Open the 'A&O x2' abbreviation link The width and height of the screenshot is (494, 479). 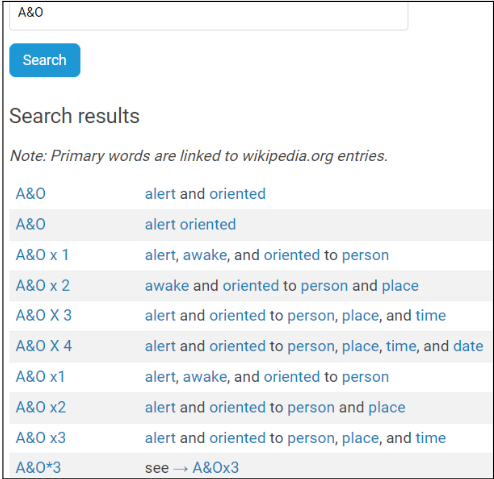41,407
